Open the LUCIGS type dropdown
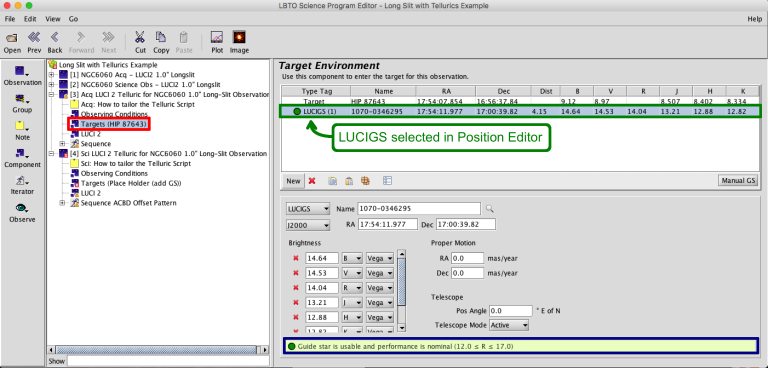The height and width of the screenshot is (368, 768). pyautogui.click(x=308, y=209)
